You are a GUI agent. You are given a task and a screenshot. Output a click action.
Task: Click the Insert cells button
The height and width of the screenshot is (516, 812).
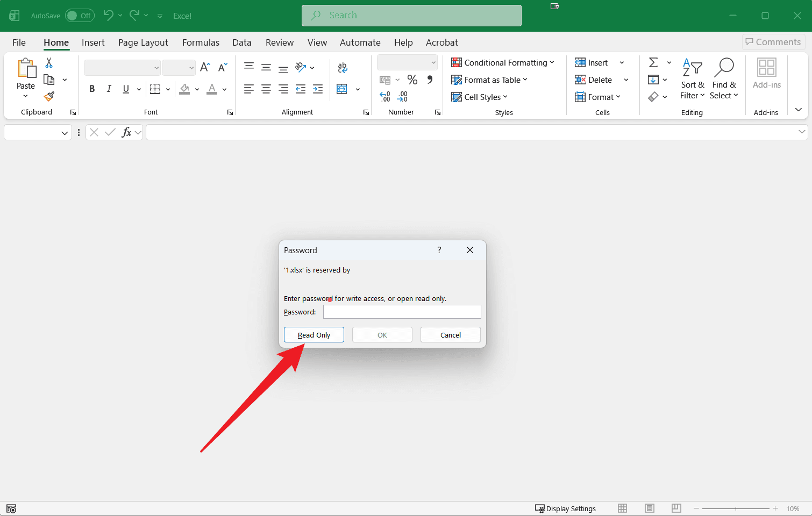tap(592, 62)
